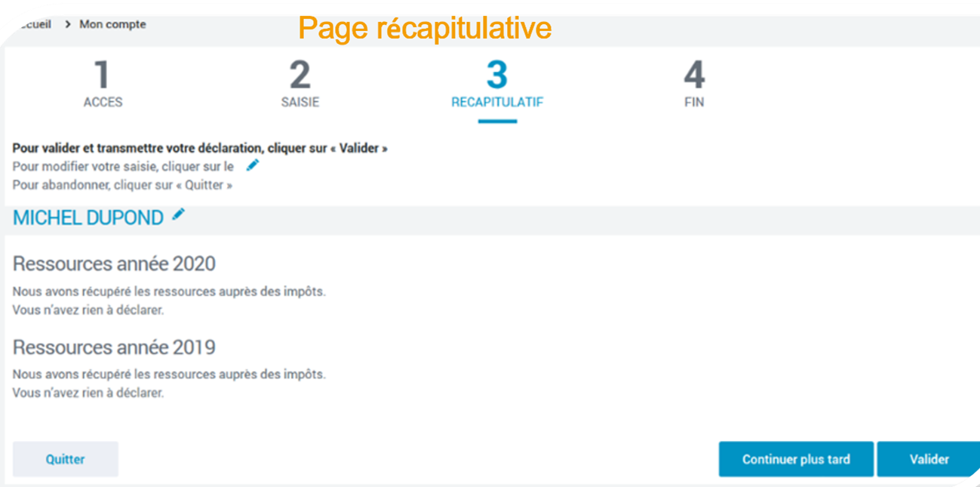Select the large step number 1
Viewport: 980px width, 487px height.
(x=102, y=76)
